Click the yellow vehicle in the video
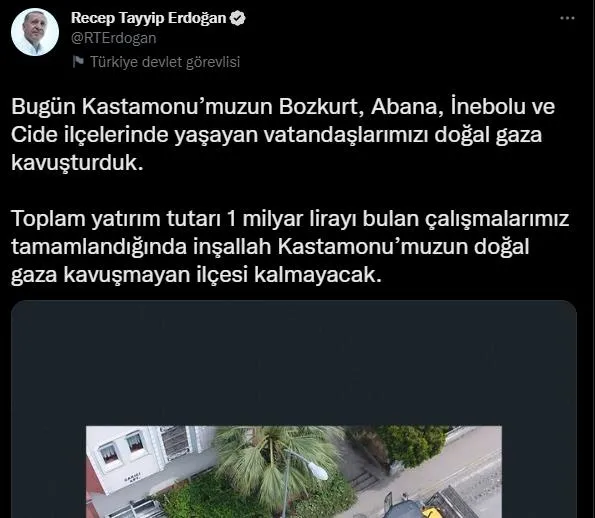Viewport: 595px width, 518px height. point(431,510)
